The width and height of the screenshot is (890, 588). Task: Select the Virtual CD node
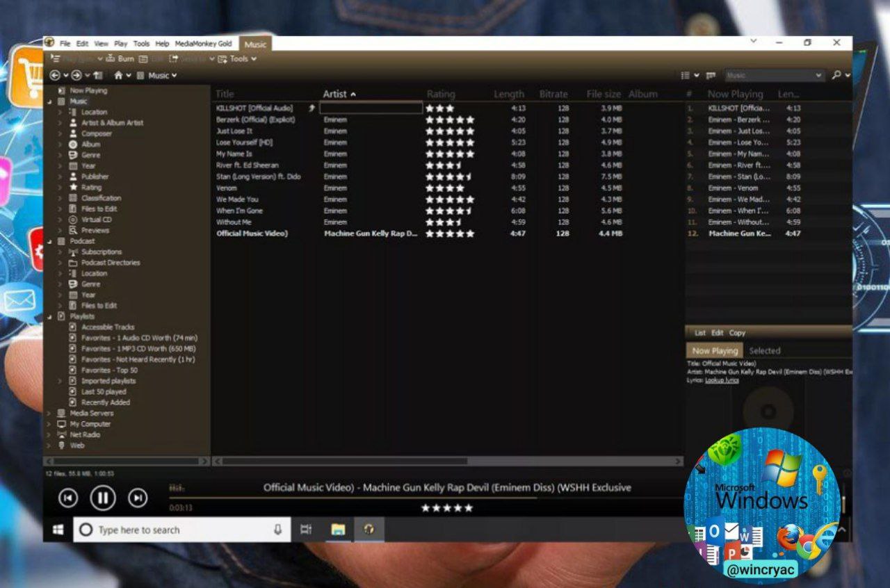point(96,220)
